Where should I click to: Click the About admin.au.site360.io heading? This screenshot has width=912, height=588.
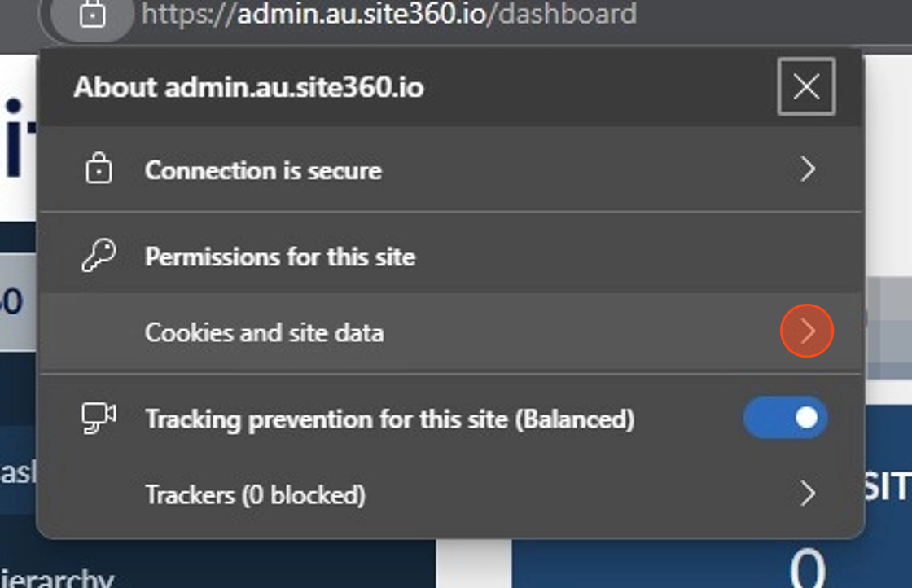tap(249, 87)
